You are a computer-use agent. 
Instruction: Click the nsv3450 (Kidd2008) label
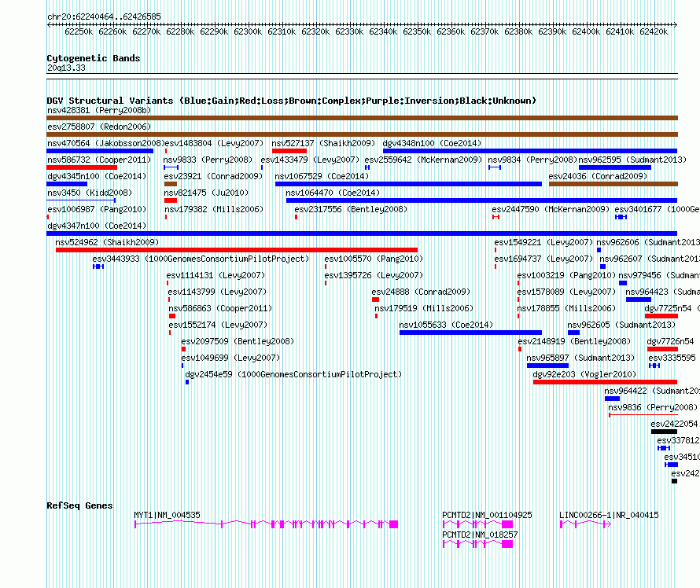pyautogui.click(x=90, y=193)
